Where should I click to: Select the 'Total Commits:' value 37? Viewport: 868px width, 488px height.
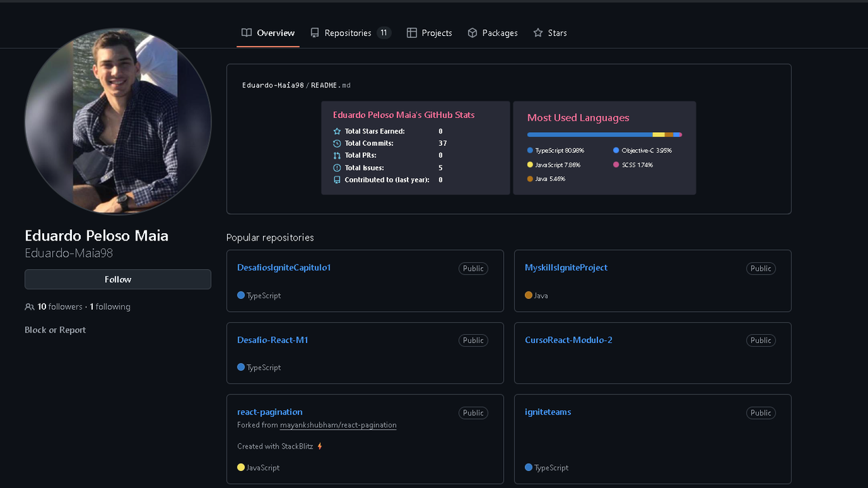point(443,144)
